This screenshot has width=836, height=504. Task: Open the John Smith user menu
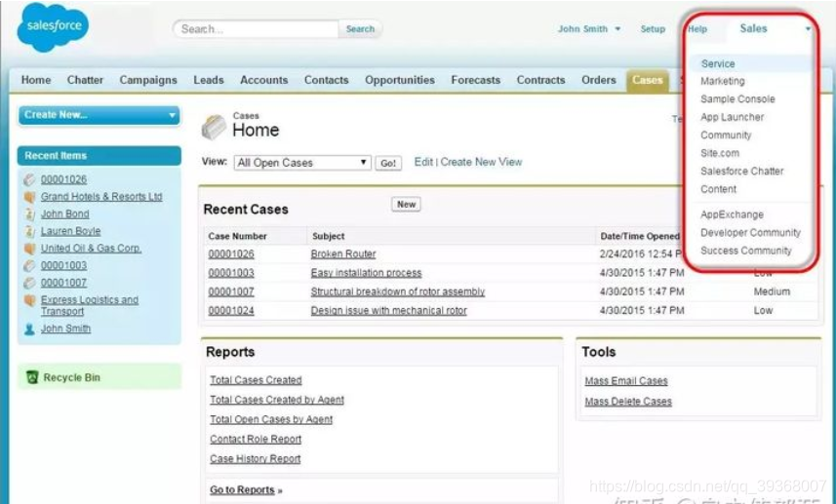[x=588, y=29]
